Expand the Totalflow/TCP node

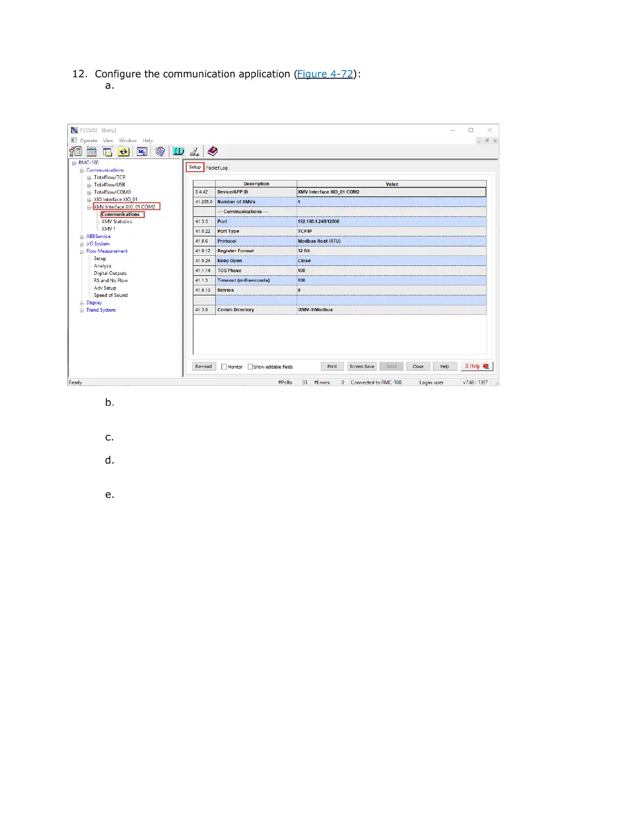coord(89,178)
